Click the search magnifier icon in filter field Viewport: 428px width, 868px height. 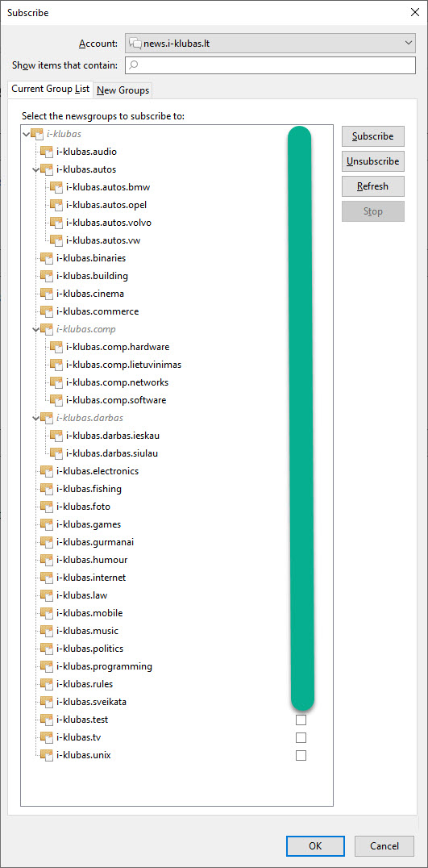point(133,65)
